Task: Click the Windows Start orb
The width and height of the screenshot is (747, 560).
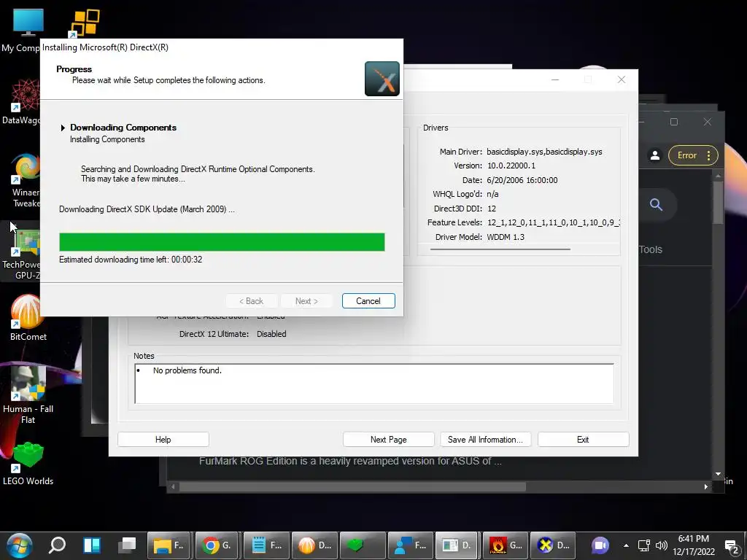Action: [20, 545]
